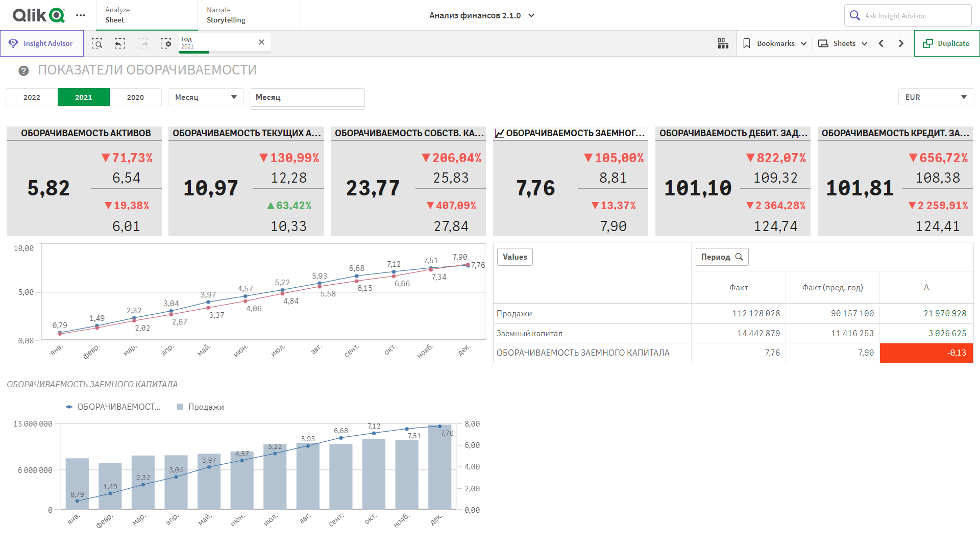The width and height of the screenshot is (980, 551).
Task: Open the EUR currency dropdown
Action: [x=936, y=97]
